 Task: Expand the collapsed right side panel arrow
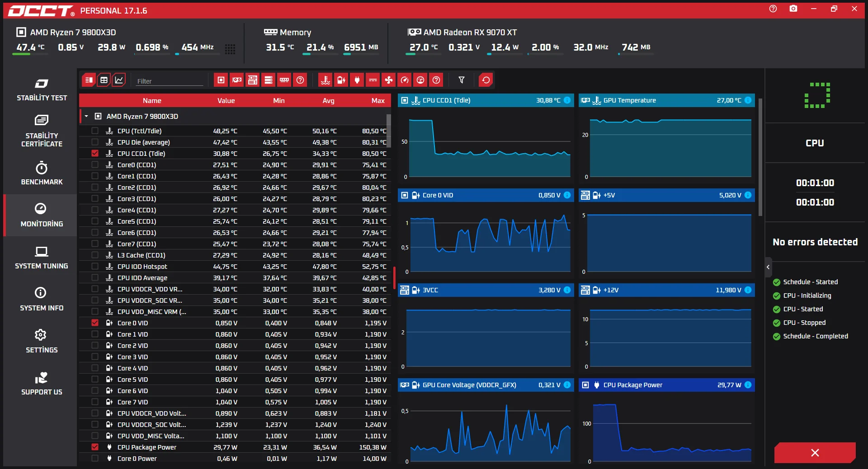pyautogui.click(x=768, y=267)
